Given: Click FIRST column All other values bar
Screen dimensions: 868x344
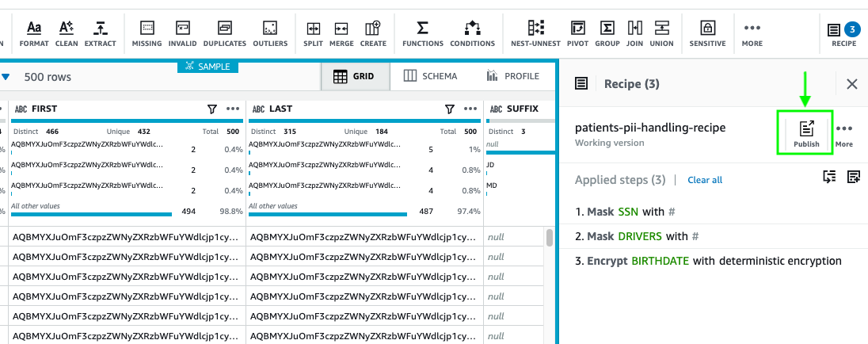Looking at the screenshot, I should pyautogui.click(x=91, y=214).
